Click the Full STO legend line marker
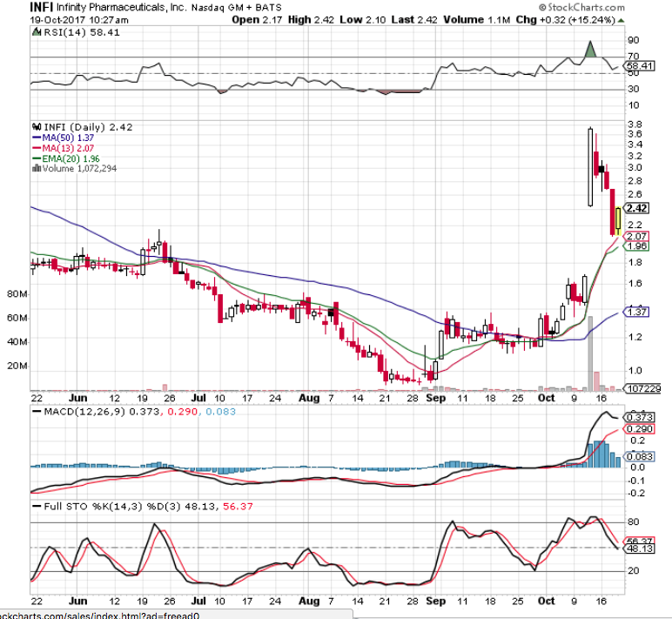The height and width of the screenshot is (619, 672). [37, 505]
